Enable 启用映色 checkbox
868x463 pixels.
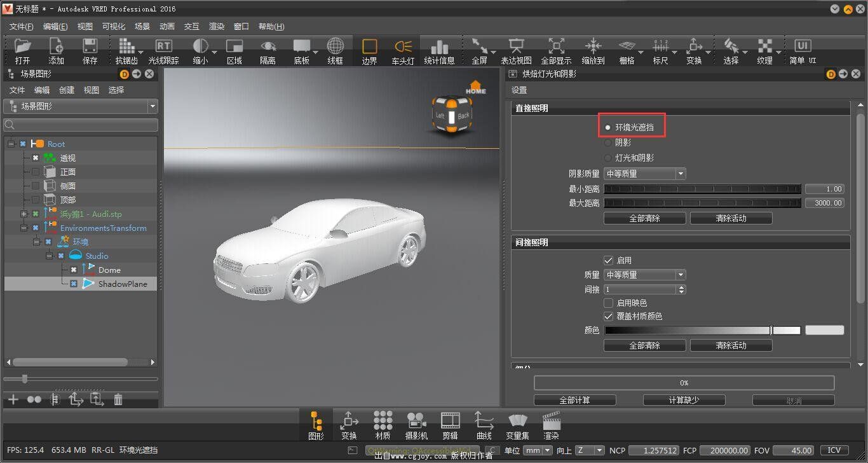tap(608, 303)
